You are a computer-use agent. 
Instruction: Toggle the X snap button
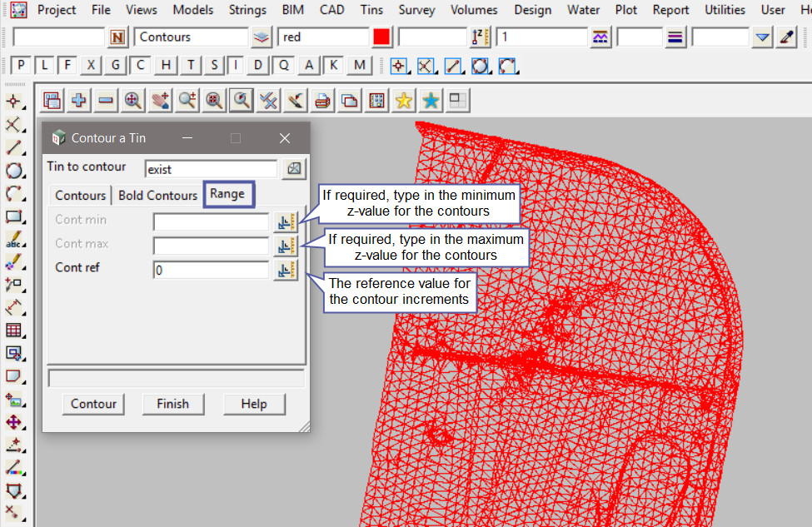91,65
